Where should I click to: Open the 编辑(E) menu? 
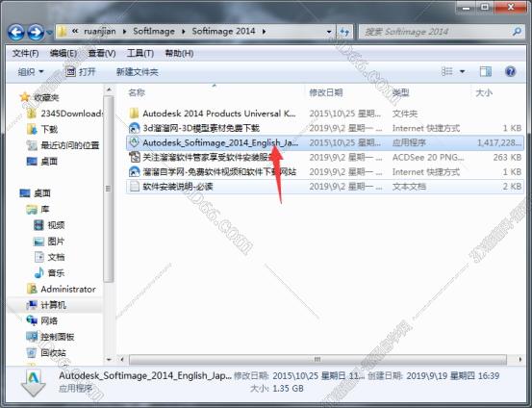[63, 53]
